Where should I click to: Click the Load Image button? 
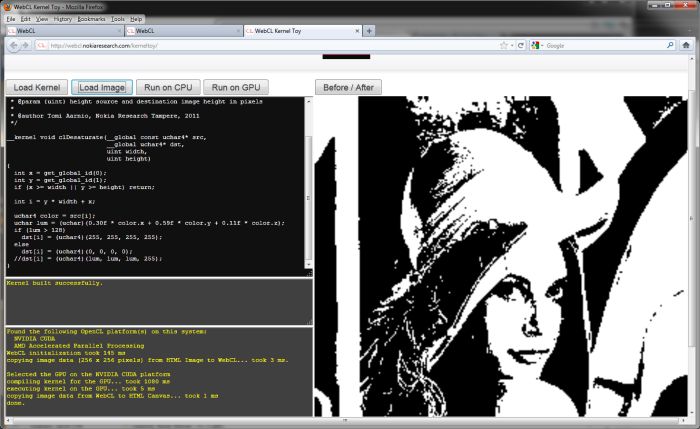pos(102,87)
